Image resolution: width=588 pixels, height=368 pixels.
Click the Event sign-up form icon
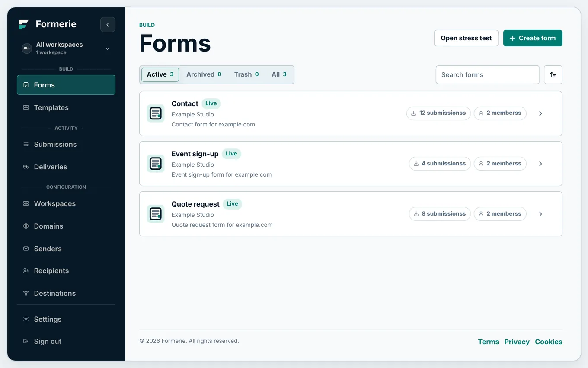pos(156,164)
